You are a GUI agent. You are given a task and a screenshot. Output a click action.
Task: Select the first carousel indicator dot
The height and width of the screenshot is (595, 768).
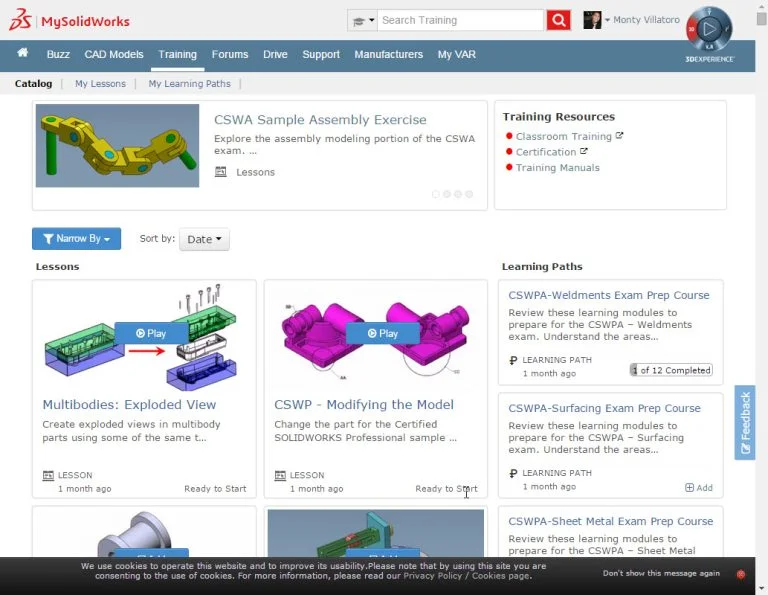coord(436,194)
